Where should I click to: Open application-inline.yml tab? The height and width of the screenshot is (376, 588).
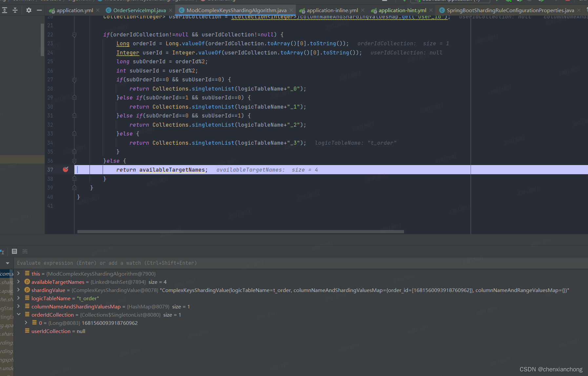click(332, 10)
